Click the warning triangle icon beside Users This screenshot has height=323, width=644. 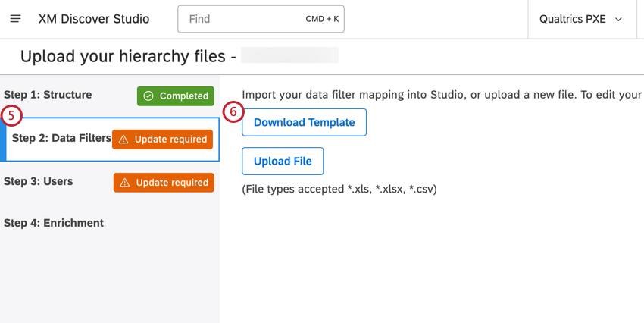125,183
